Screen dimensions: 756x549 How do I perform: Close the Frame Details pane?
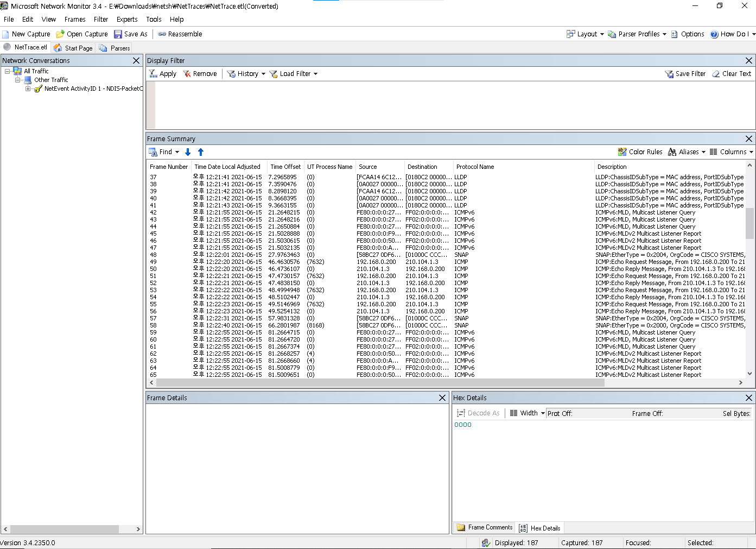[x=442, y=397]
